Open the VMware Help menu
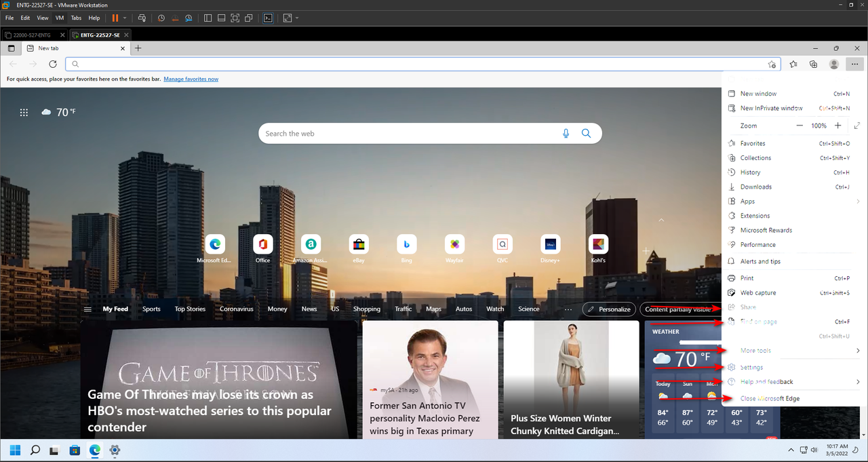Viewport: 868px width, 462px height. point(94,18)
